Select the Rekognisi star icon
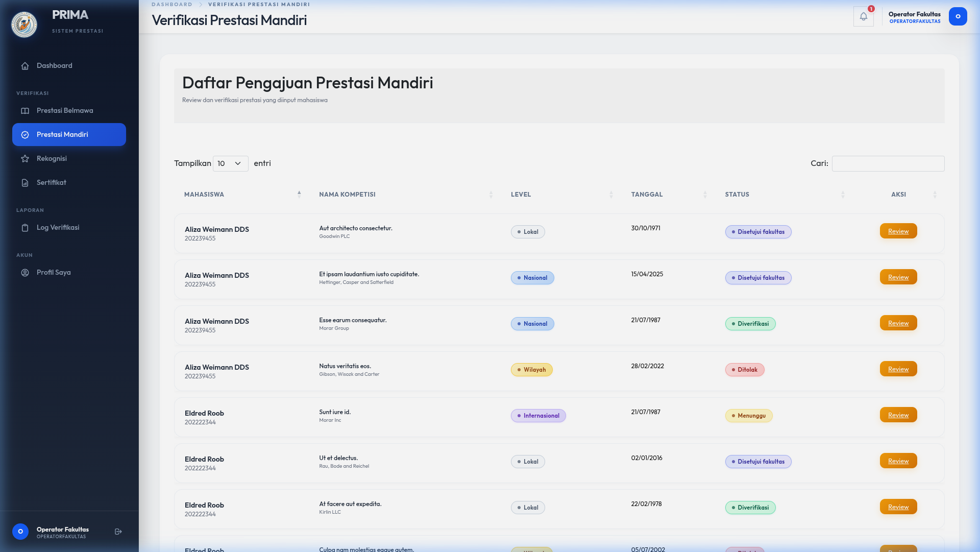 click(x=25, y=158)
